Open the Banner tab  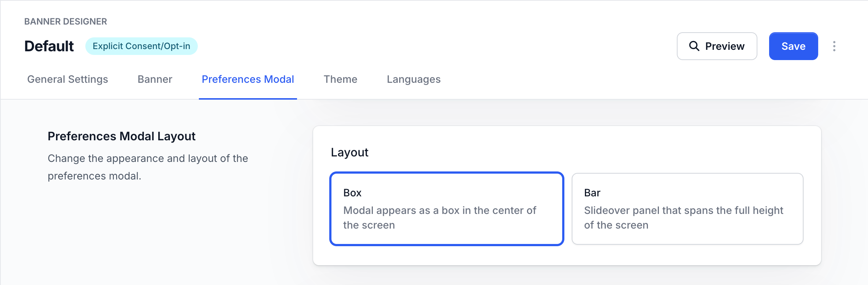pos(155,79)
